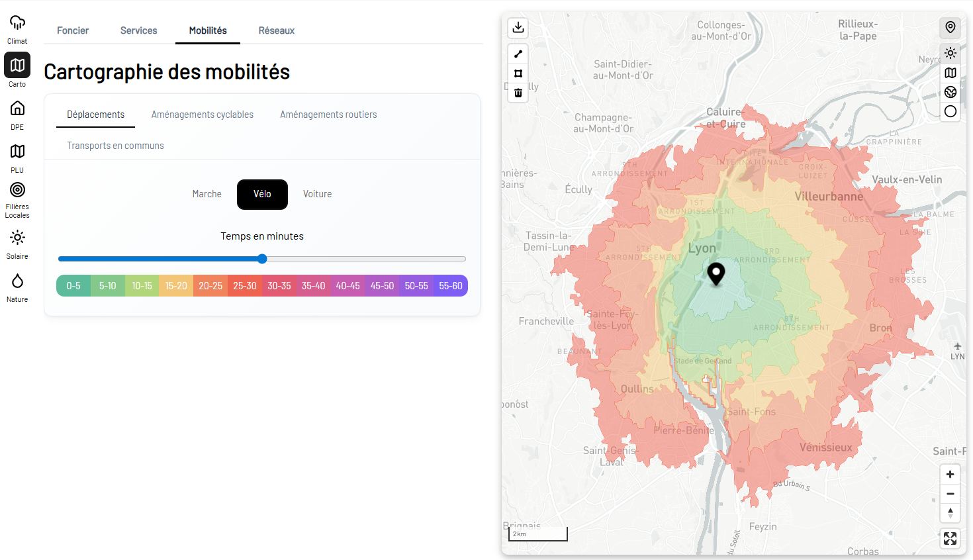This screenshot has height=560, width=973.
Task: Click the 50-55 minutes legend swatch
Action: [x=416, y=286]
